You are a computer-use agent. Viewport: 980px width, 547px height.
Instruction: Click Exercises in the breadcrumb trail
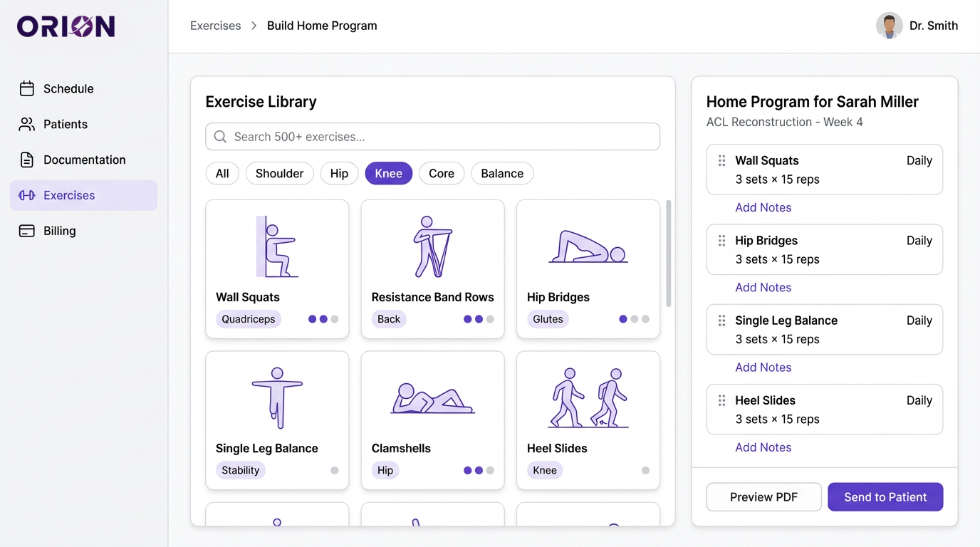coord(215,25)
